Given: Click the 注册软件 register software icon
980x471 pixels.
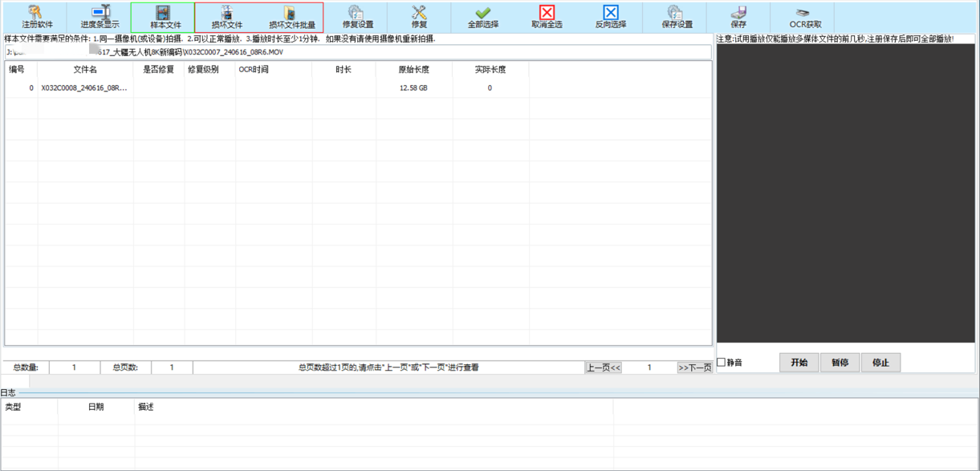Looking at the screenshot, I should pos(37,17).
